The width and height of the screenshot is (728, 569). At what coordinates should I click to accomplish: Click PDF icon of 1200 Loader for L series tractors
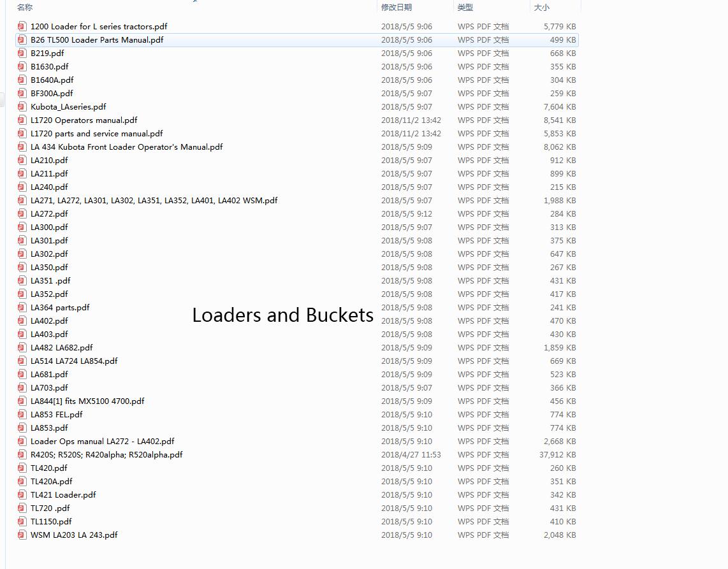pyautogui.click(x=22, y=26)
